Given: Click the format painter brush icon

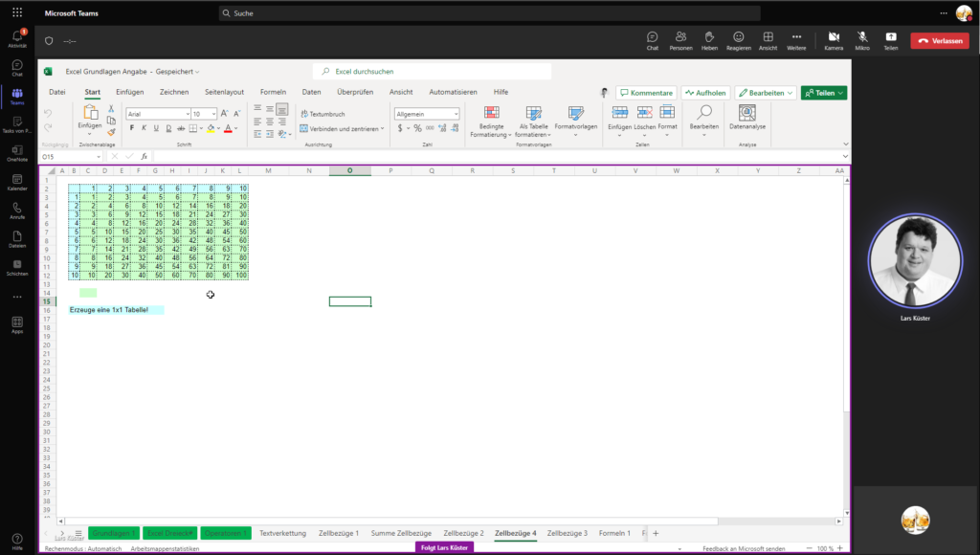Looking at the screenshot, I should 111,132.
